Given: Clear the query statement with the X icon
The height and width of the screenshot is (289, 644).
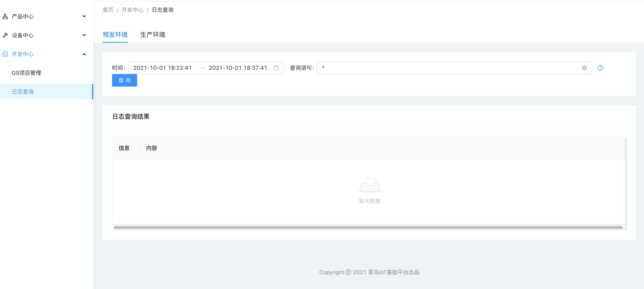Looking at the screenshot, I should (x=584, y=68).
